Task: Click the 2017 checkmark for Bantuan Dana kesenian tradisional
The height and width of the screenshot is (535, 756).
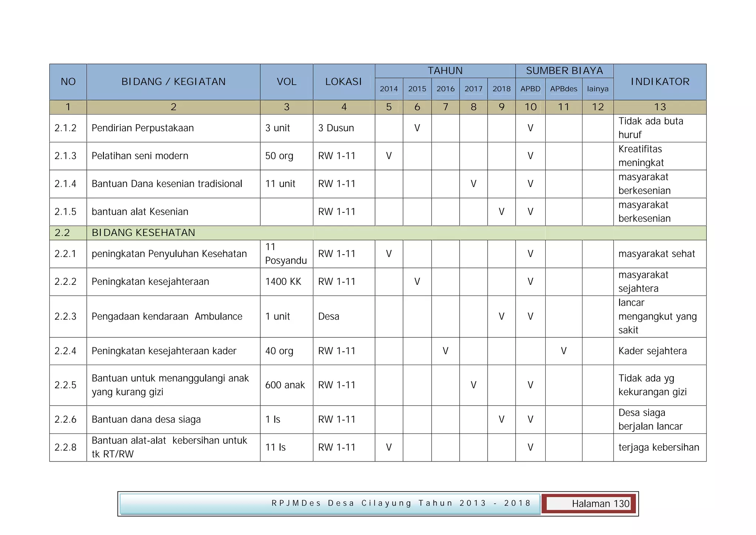Action: pos(473,184)
